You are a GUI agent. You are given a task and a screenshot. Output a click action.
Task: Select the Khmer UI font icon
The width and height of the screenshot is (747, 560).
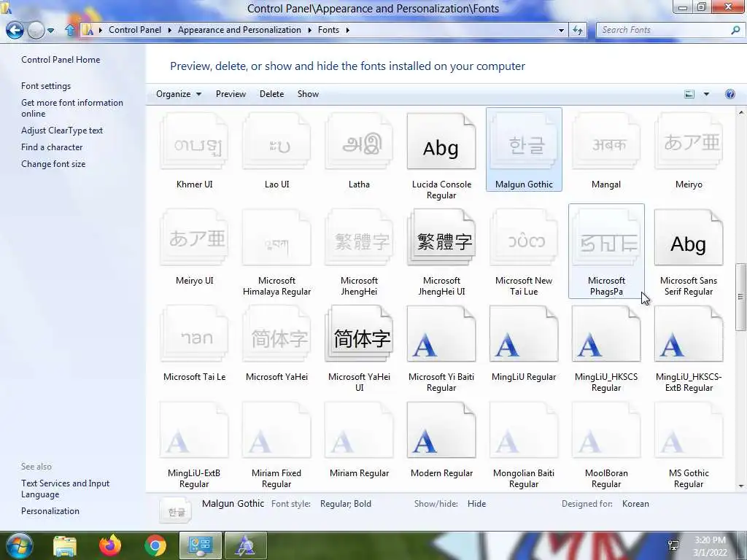194,141
